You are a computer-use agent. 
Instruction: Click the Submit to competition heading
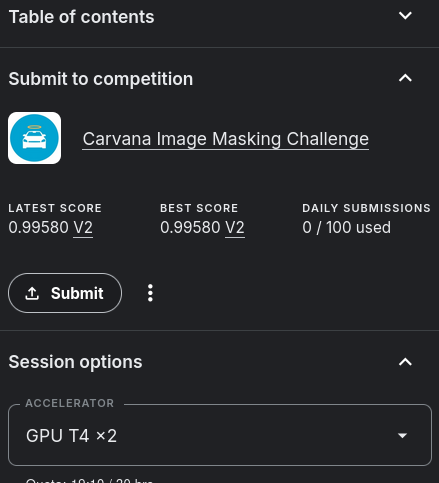click(101, 79)
